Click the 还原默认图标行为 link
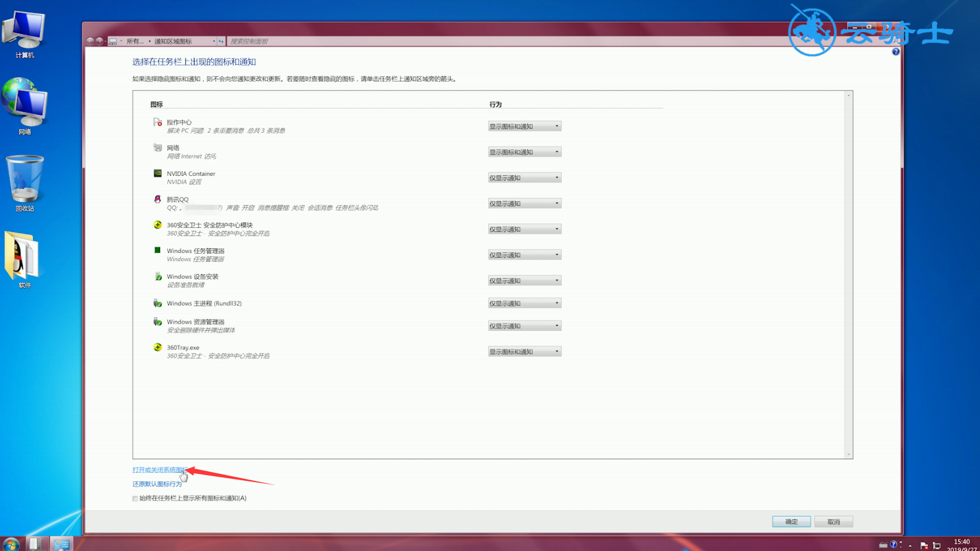Screen dimensions: 980x551 (x=157, y=484)
